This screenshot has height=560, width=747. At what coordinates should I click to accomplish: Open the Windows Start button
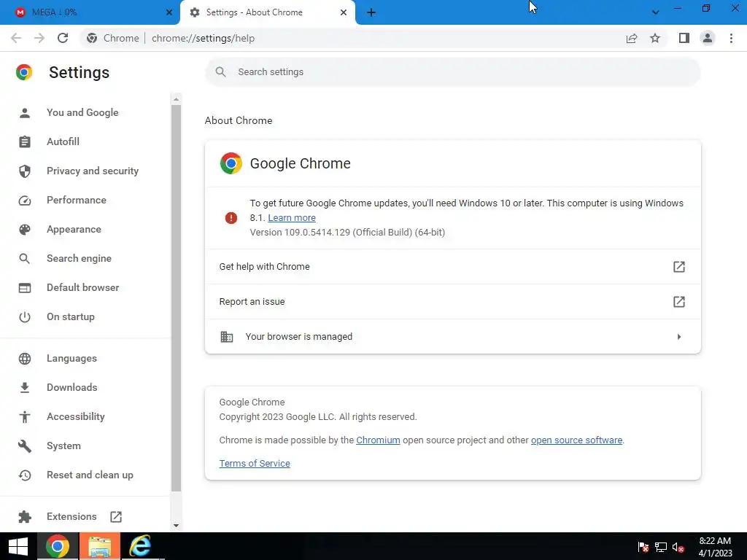18,546
